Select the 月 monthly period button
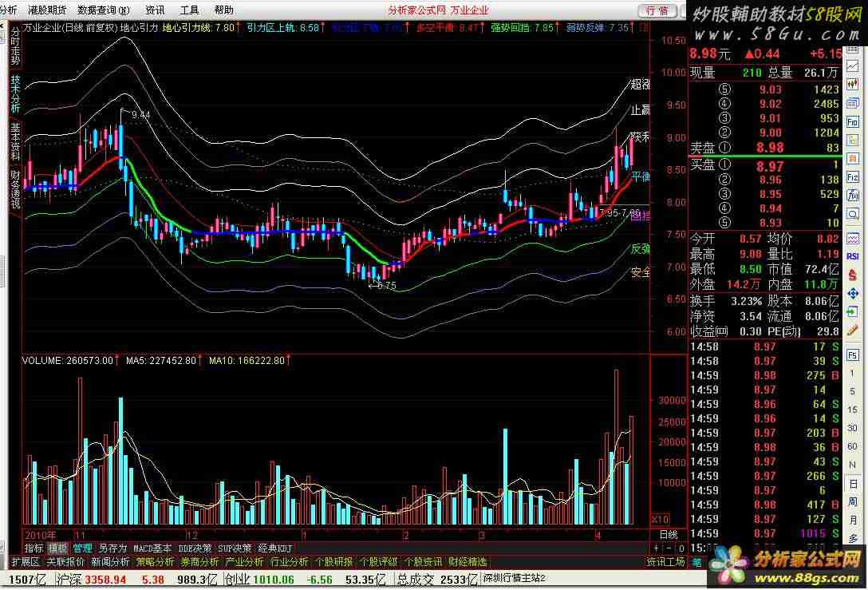868x590 pixels. click(853, 521)
